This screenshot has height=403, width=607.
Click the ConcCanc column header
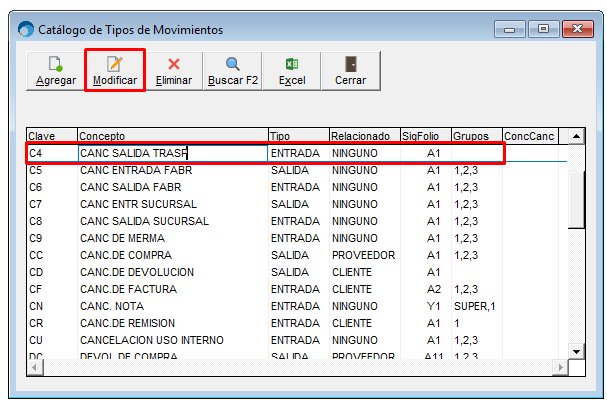pos(530,136)
